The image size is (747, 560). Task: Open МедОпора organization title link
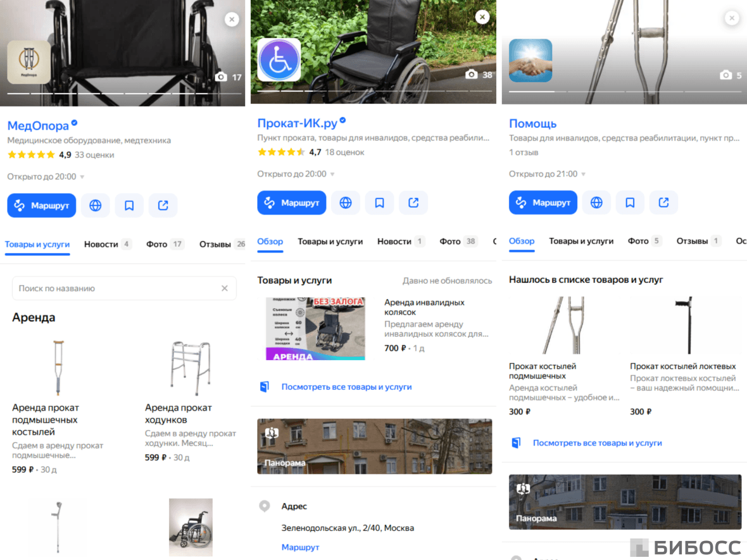coord(38,126)
